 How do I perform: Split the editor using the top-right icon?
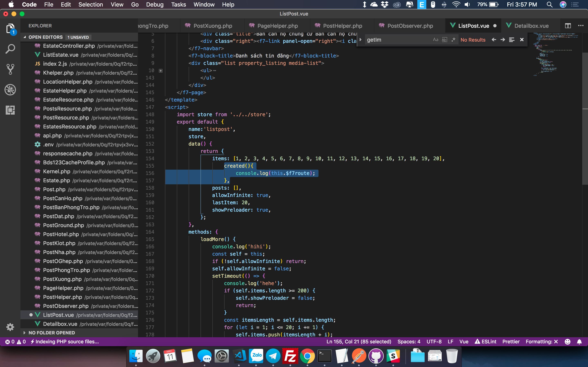coord(568,25)
